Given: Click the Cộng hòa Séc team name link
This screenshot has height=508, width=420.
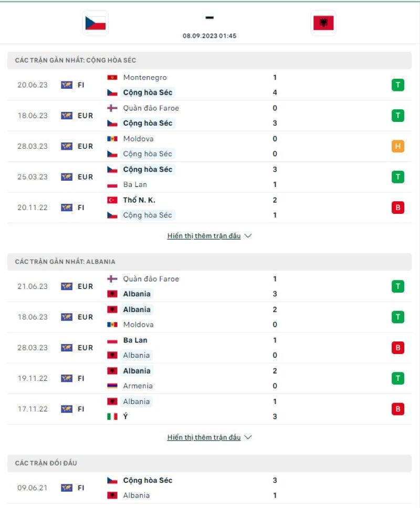Looking at the screenshot, I should 148,480.
